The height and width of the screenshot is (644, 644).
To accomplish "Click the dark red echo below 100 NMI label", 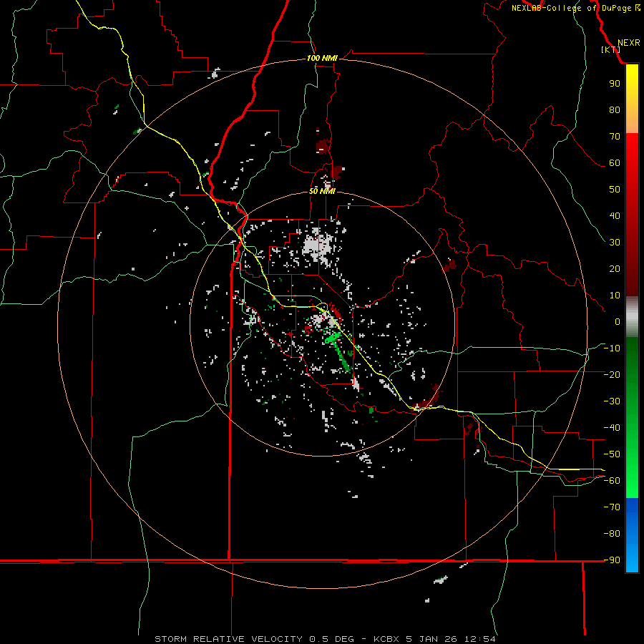I will pyautogui.click(x=323, y=146).
